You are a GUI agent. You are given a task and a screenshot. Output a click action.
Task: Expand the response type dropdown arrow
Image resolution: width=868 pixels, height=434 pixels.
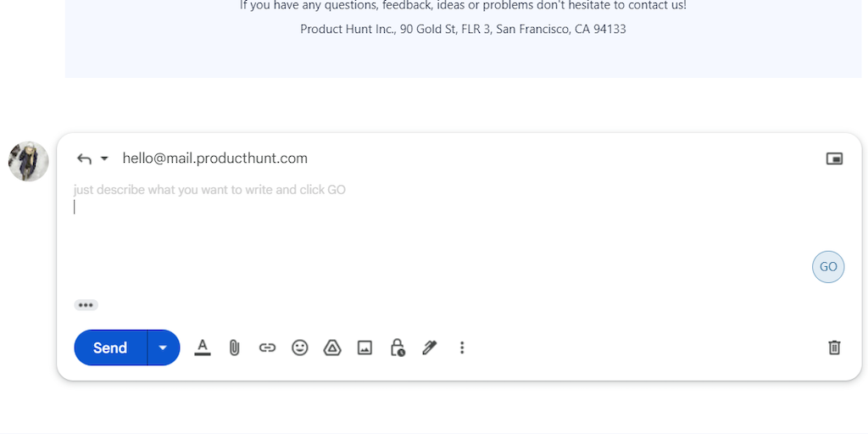(x=104, y=159)
